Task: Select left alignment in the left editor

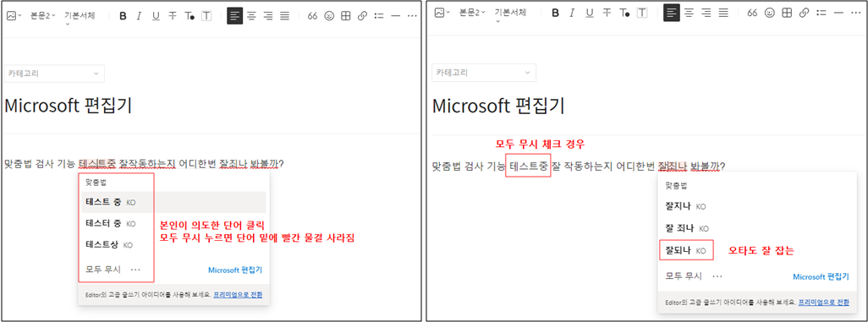Action: tap(234, 15)
